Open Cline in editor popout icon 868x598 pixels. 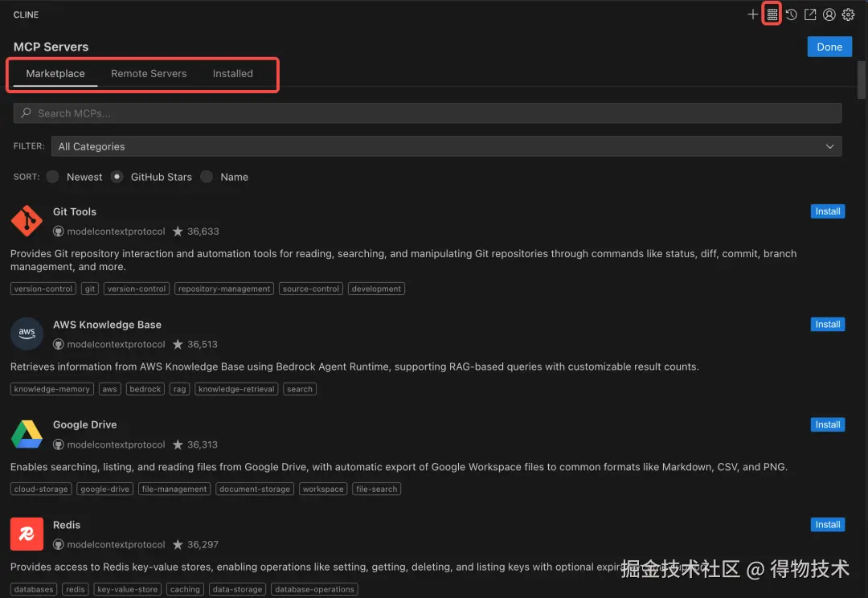pos(810,14)
